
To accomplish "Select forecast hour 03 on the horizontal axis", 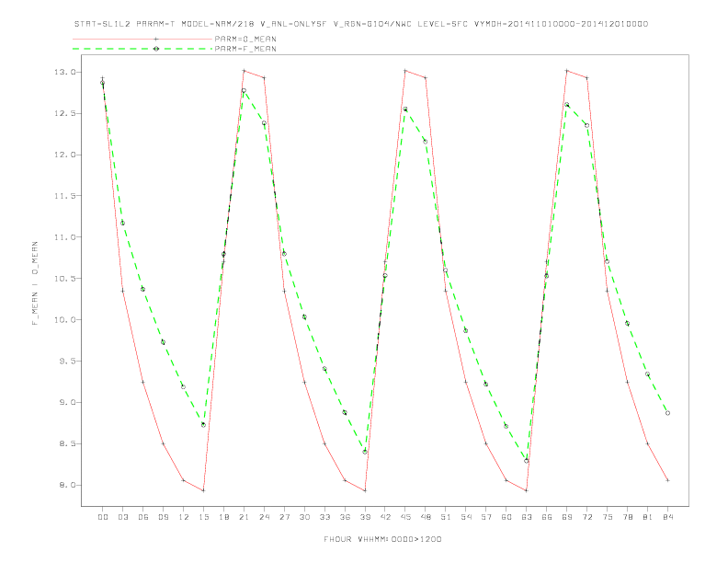I will point(122,517).
